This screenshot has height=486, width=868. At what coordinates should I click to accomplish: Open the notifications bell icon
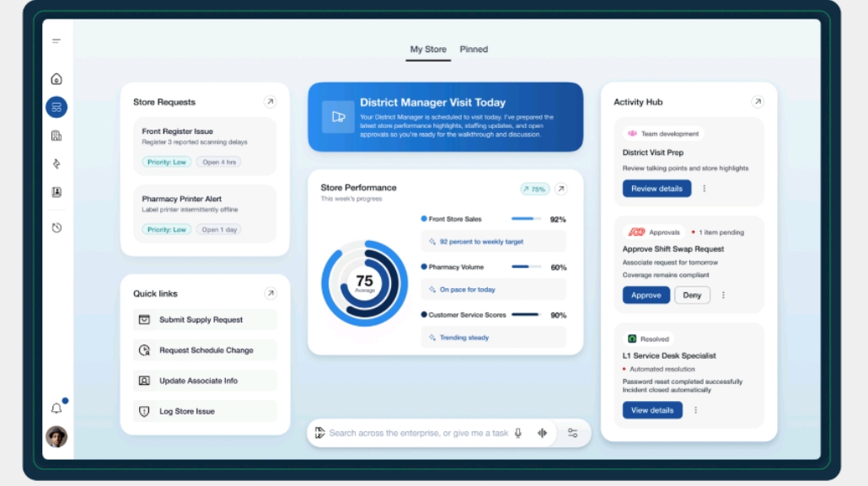click(56, 409)
